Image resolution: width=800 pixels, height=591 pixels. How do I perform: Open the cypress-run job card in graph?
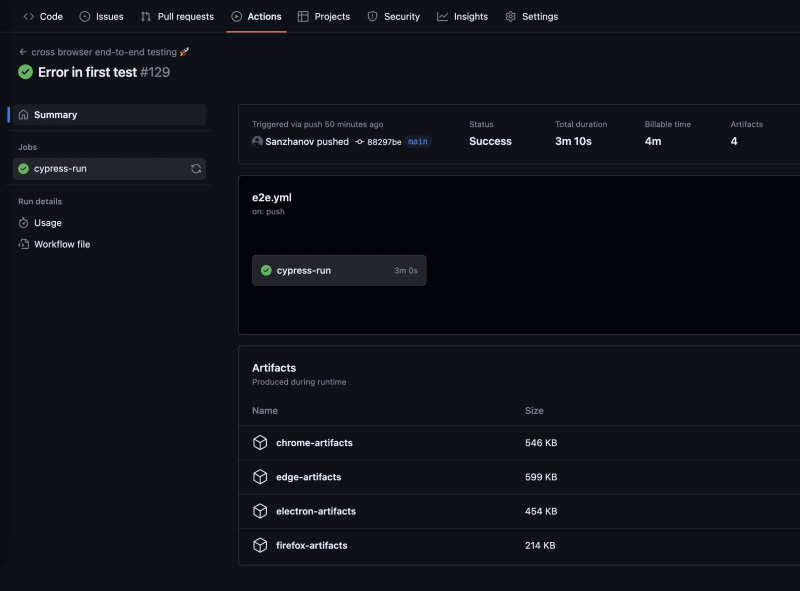point(339,270)
